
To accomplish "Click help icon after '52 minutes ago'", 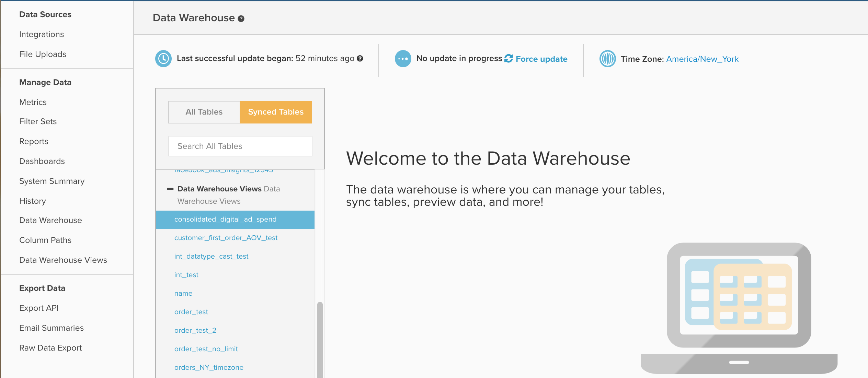I will 360,59.
